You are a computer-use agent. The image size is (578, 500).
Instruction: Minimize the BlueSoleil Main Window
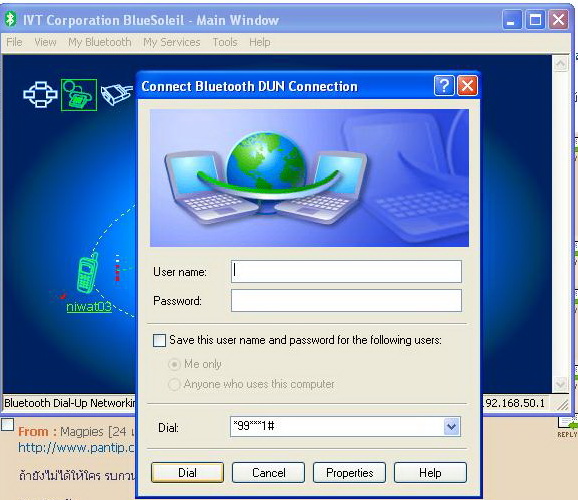512,20
